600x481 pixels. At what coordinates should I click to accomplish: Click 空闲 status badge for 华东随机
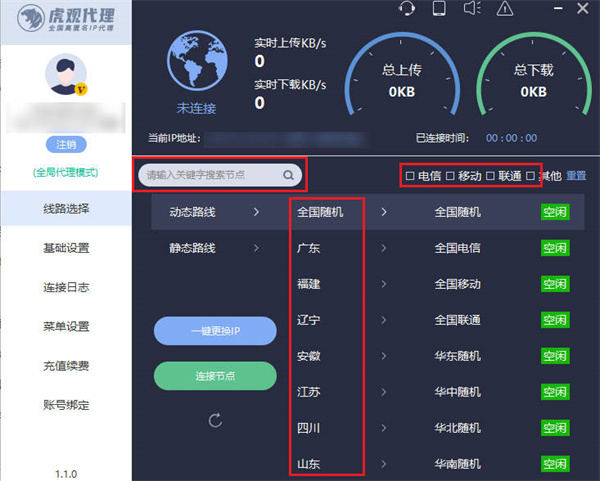pyautogui.click(x=555, y=356)
